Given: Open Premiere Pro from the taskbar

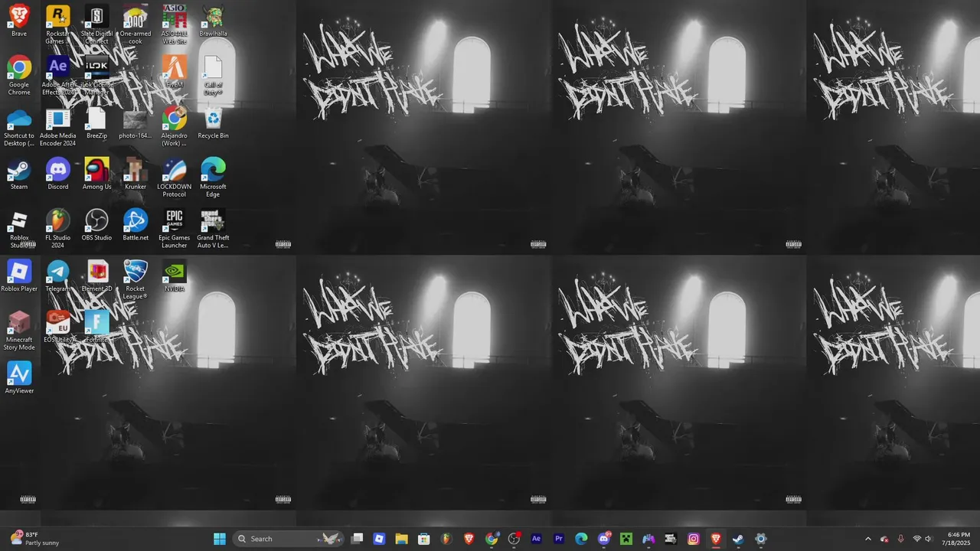Looking at the screenshot, I should click(558, 539).
